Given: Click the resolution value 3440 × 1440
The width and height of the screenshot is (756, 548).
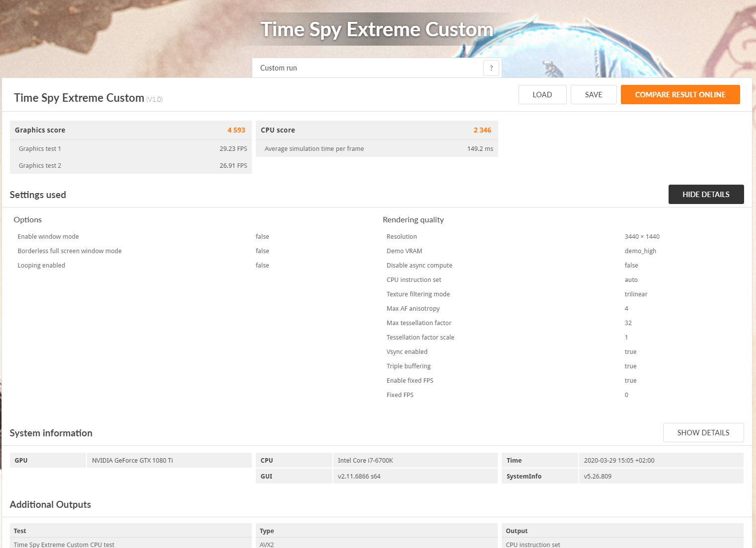Looking at the screenshot, I should coord(642,237).
